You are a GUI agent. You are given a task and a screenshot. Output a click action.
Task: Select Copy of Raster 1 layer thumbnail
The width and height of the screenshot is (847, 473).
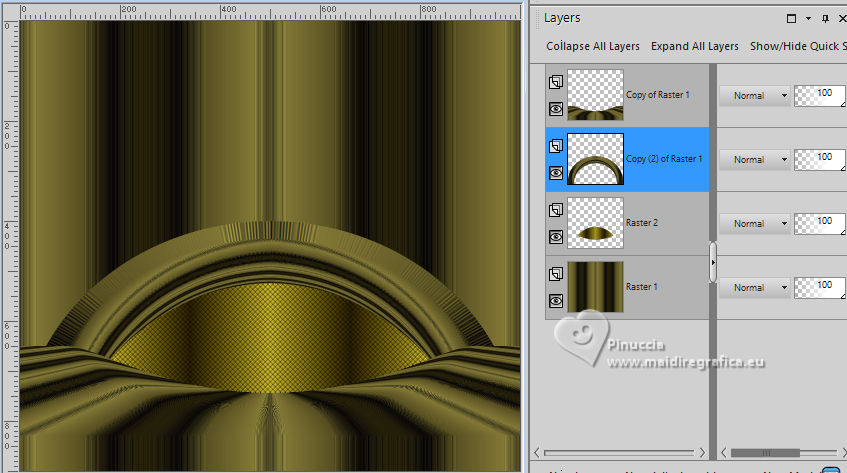595,95
